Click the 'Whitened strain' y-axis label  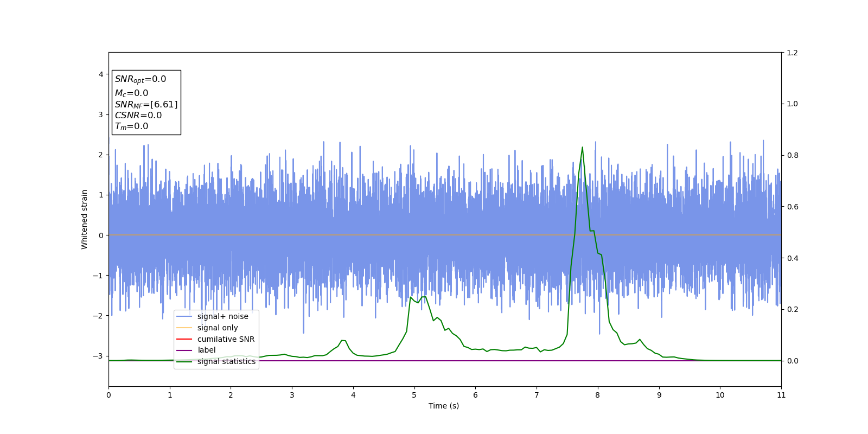tap(84, 219)
